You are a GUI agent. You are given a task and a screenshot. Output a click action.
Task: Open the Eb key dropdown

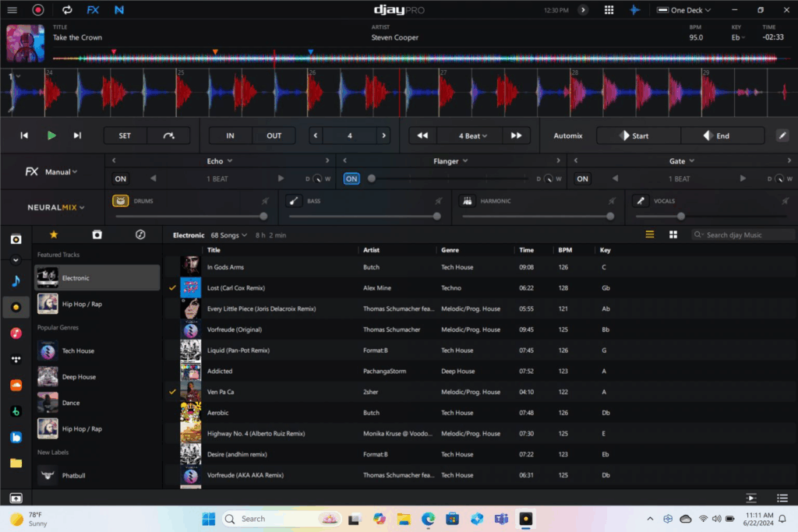coord(738,37)
